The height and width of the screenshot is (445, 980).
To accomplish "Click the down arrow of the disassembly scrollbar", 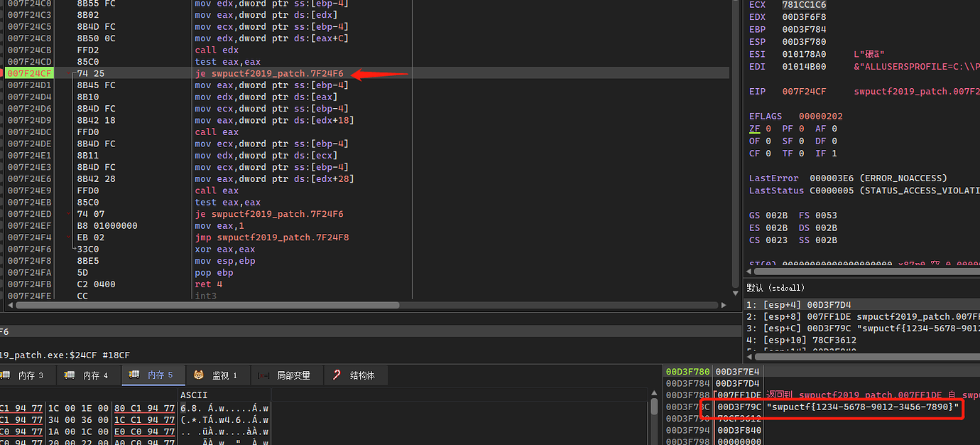I will coord(735,291).
